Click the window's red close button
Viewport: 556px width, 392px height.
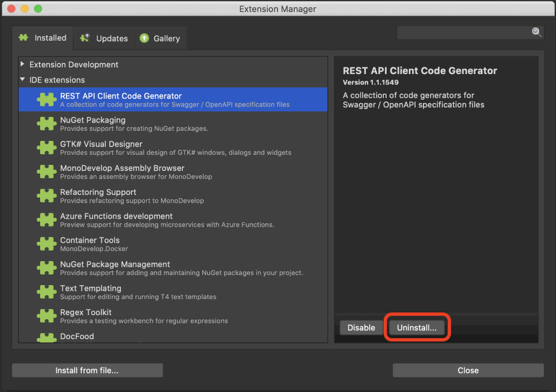(11, 9)
